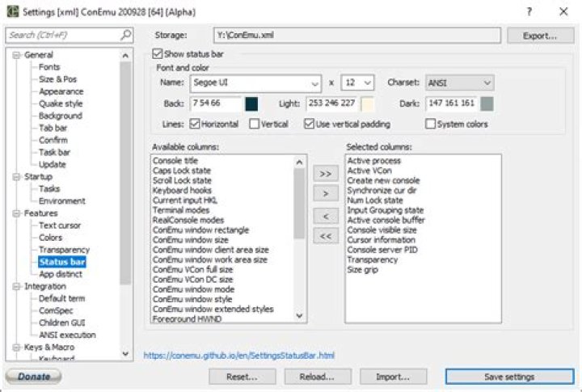The image size is (582, 392).
Task: Select 'ConEmu window mode' in Available columns
Action: (x=193, y=289)
